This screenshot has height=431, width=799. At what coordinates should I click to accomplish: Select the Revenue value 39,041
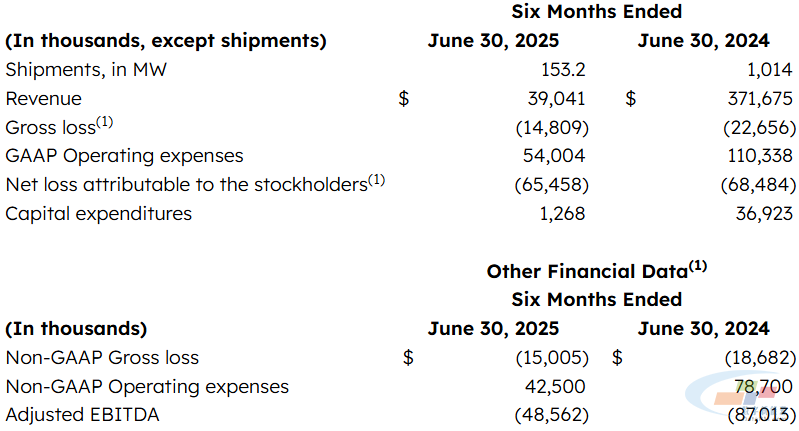[556, 99]
